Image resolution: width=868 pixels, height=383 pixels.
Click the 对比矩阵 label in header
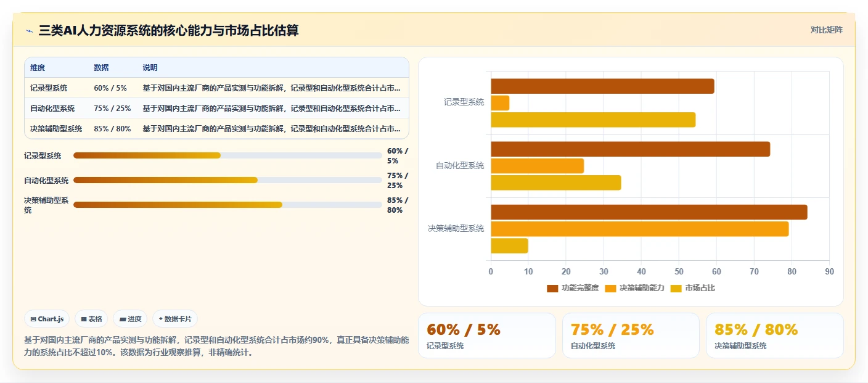[x=826, y=30]
